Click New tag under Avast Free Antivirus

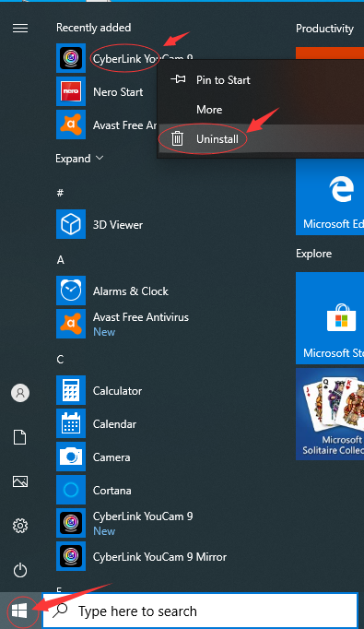pos(104,332)
